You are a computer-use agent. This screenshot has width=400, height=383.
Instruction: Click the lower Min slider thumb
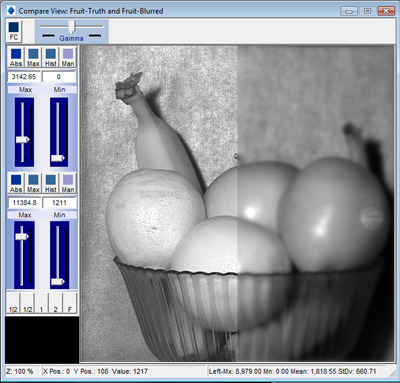tap(58, 282)
